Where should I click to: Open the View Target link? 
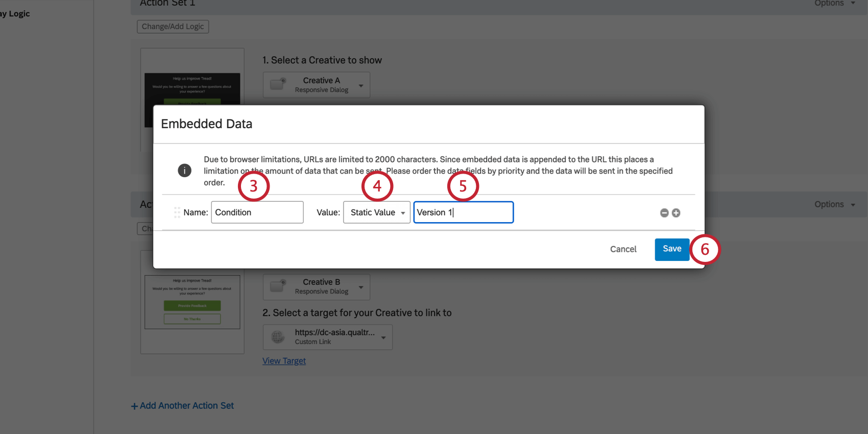[284, 361]
